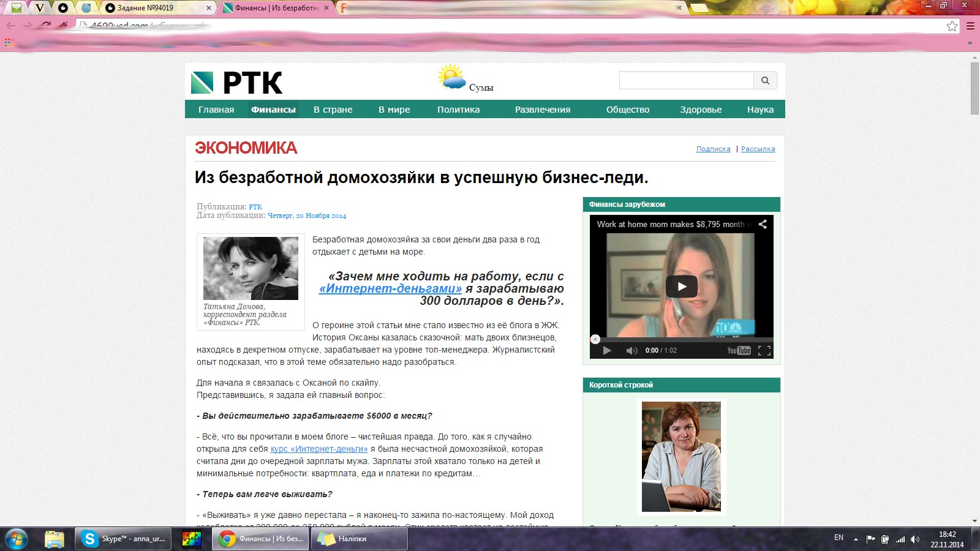980x551 pixels.
Task: Open video on YouTube via logo
Action: 739,350
